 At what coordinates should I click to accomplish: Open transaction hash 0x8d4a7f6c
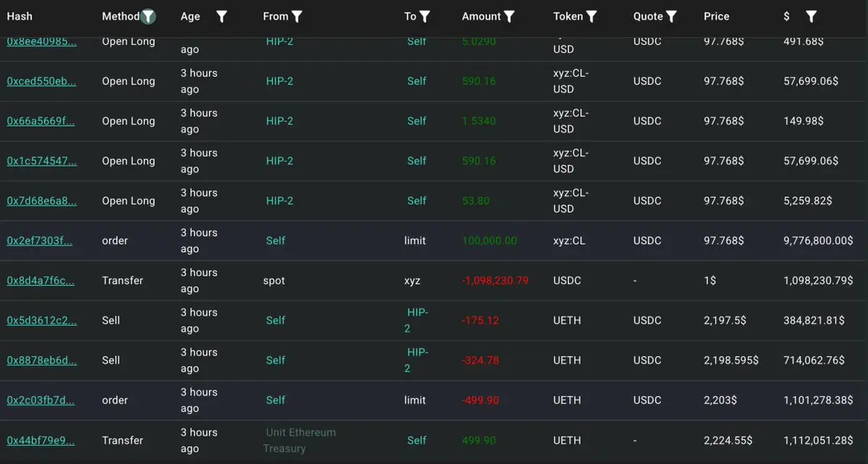tap(41, 280)
